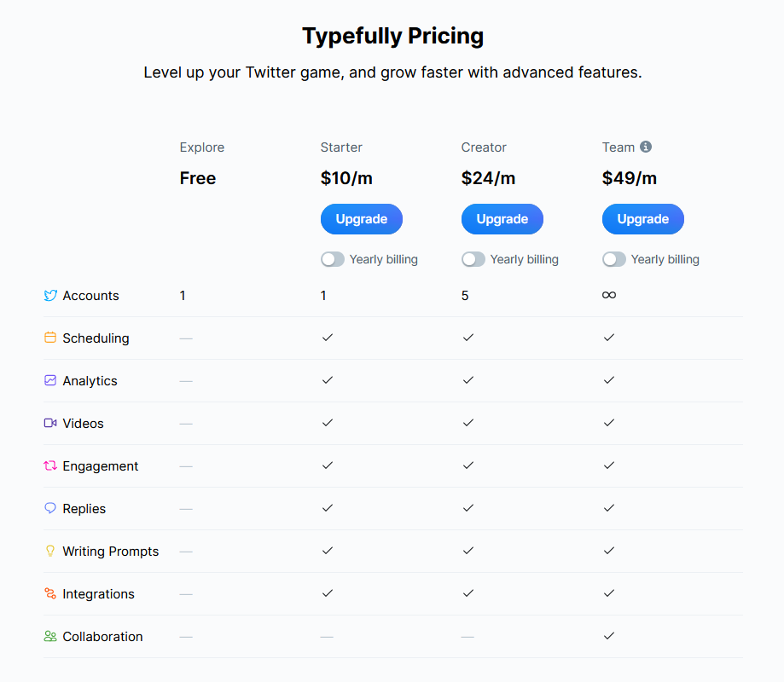Enable yearly billing for Starter plan
Image resolution: width=784 pixels, height=682 pixels.
[333, 259]
